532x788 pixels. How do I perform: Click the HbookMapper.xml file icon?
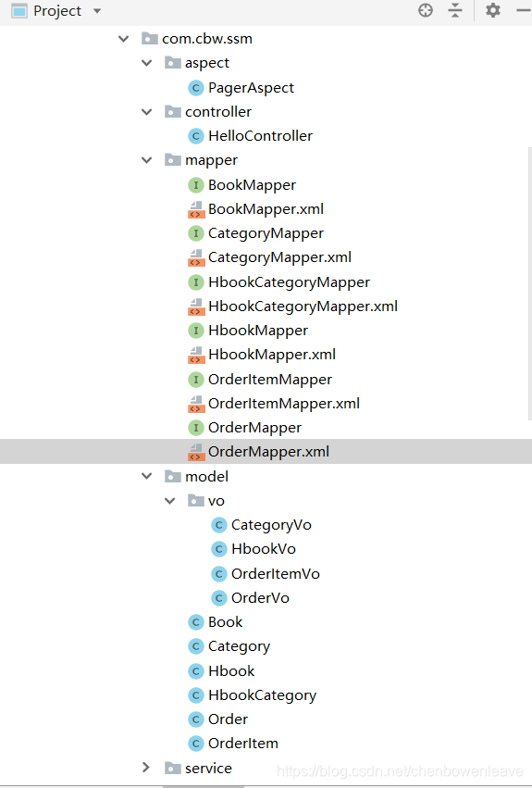(195, 355)
